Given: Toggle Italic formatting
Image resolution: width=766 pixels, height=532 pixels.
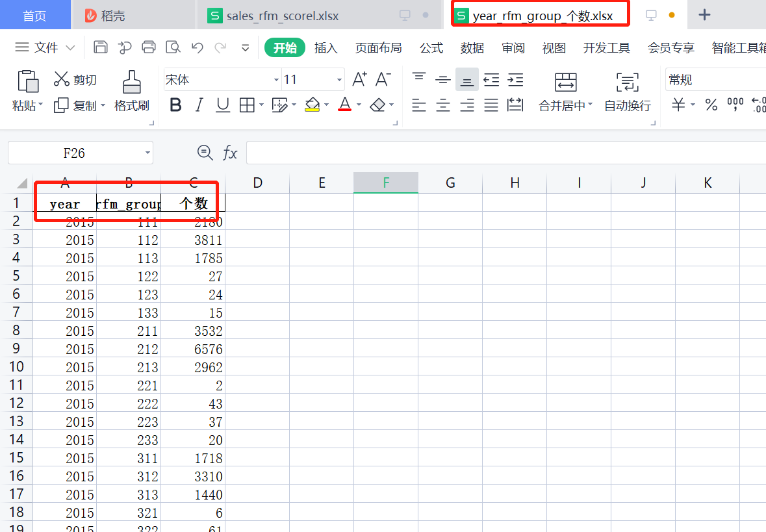Looking at the screenshot, I should 199,105.
